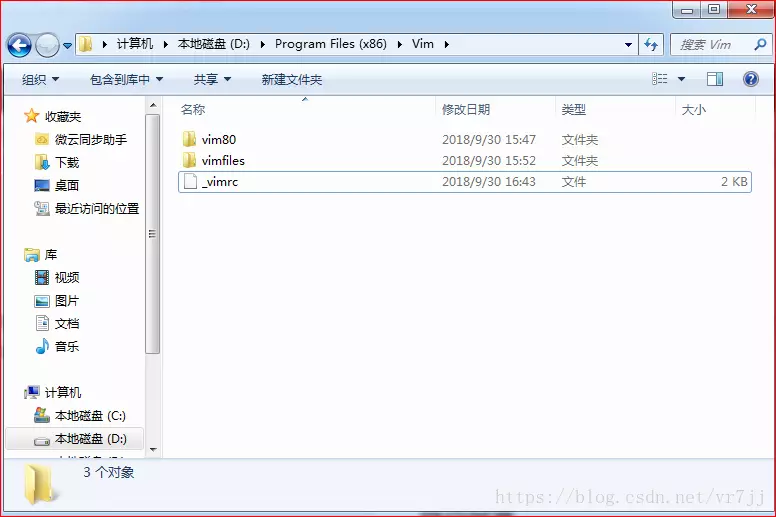The width and height of the screenshot is (776, 517).
Task: Click the 音乐 music note icon
Action: [42, 346]
